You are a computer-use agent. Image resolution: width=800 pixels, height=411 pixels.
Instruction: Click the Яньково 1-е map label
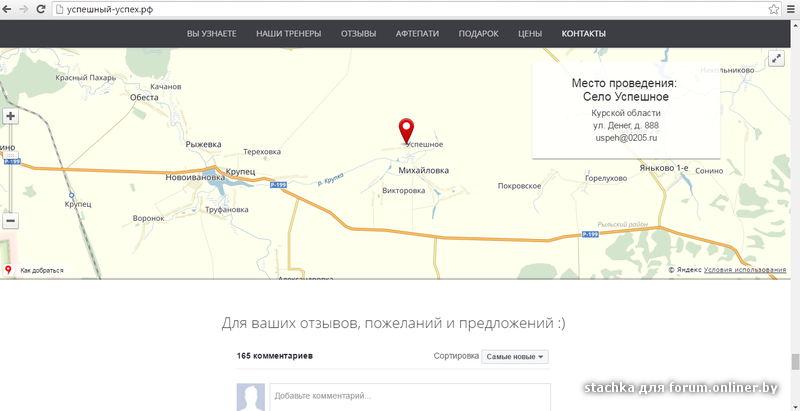pyautogui.click(x=664, y=167)
